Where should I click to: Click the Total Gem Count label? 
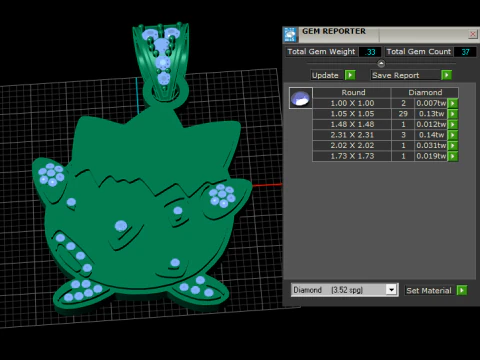[419, 52]
